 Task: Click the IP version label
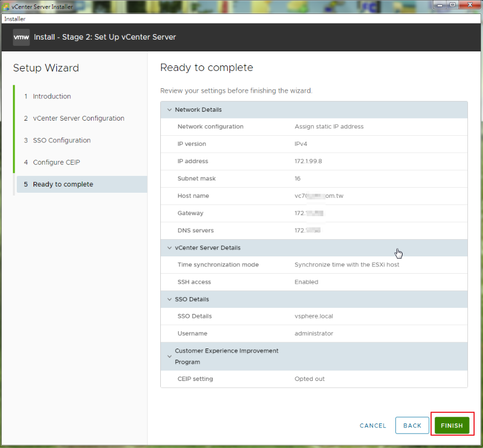(192, 144)
